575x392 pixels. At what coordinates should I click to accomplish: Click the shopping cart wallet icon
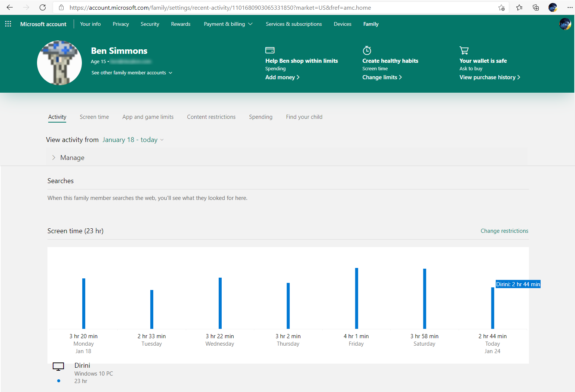(464, 50)
